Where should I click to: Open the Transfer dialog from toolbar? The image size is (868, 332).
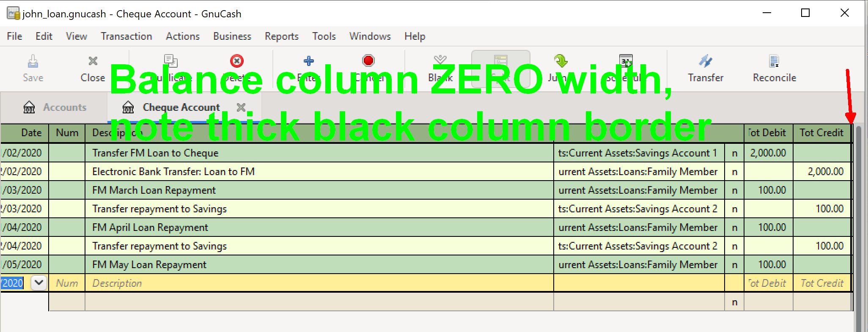coord(706,68)
